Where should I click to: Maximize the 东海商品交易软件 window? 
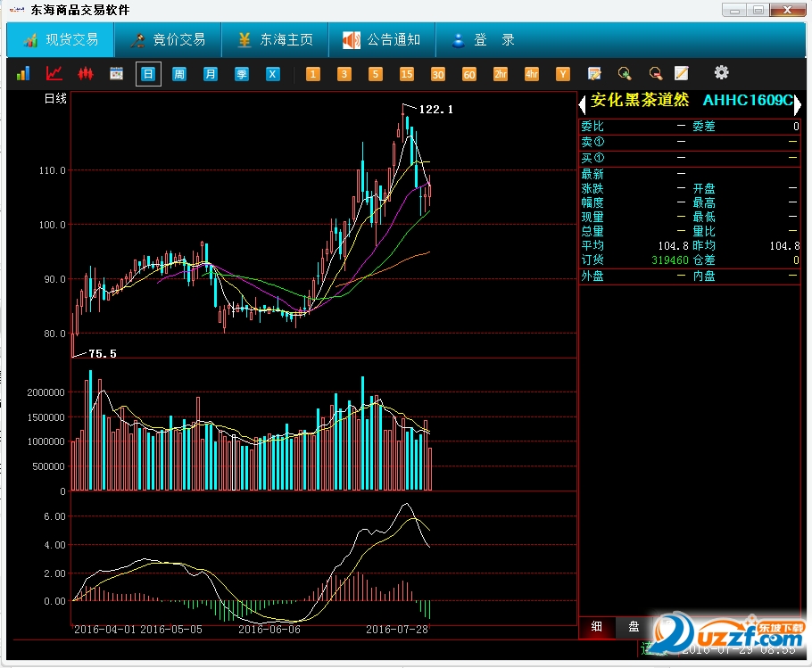[758, 10]
